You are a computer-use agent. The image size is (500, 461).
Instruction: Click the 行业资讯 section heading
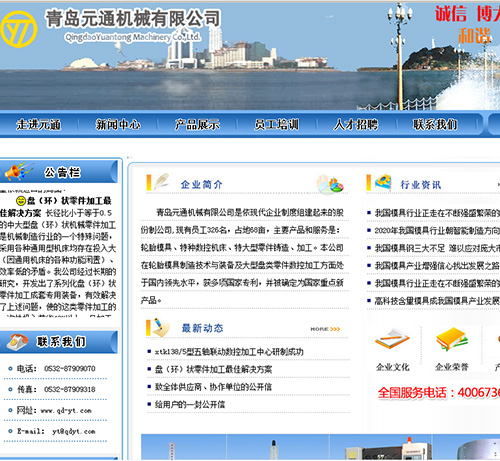pos(421,185)
